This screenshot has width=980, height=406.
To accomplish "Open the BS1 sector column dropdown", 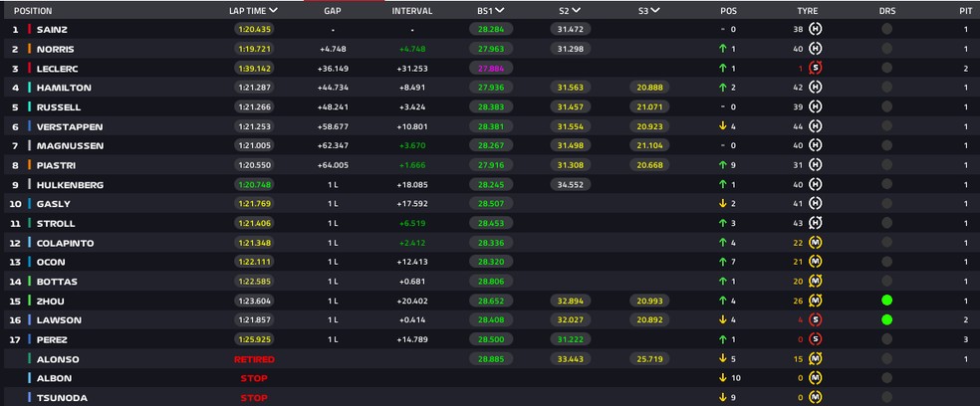I will click(499, 11).
